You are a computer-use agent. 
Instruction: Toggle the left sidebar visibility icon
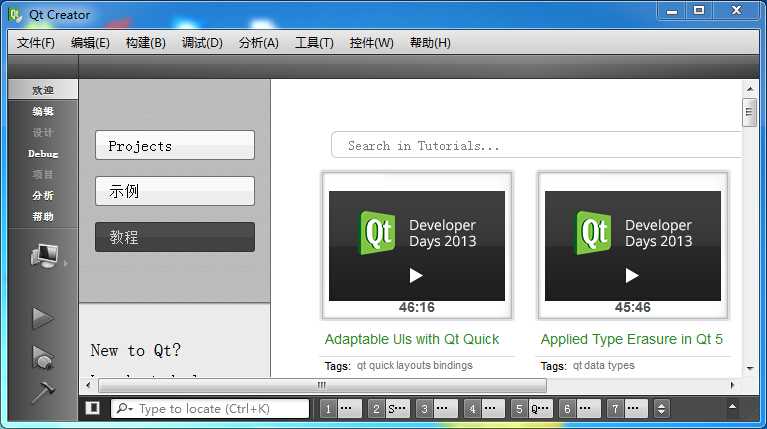click(92, 408)
